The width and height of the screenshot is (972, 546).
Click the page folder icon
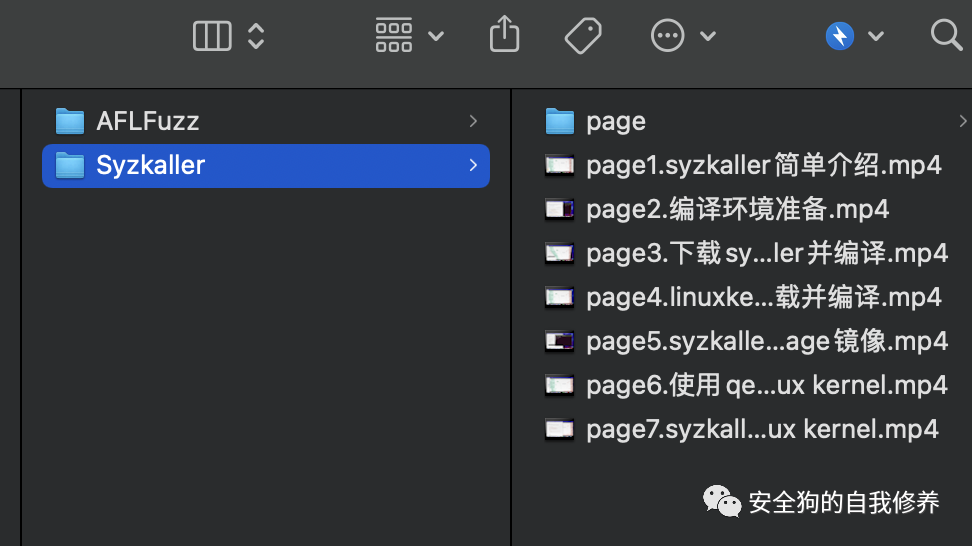tap(560, 121)
